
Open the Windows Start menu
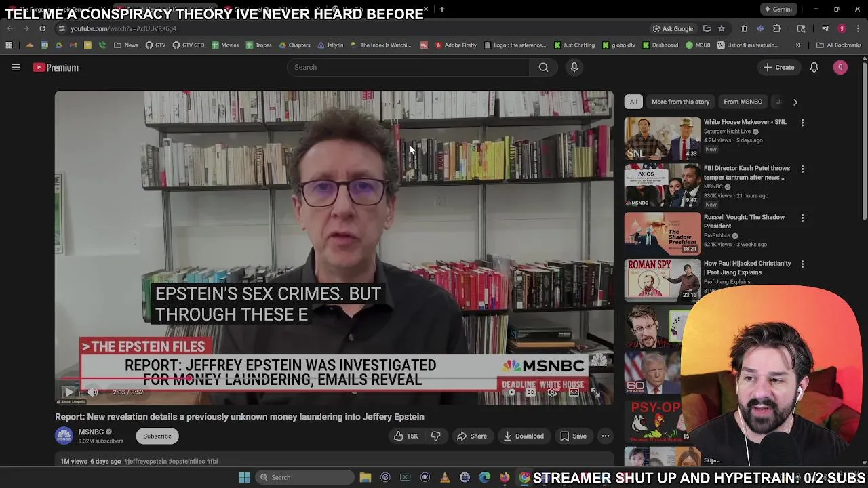click(244, 477)
